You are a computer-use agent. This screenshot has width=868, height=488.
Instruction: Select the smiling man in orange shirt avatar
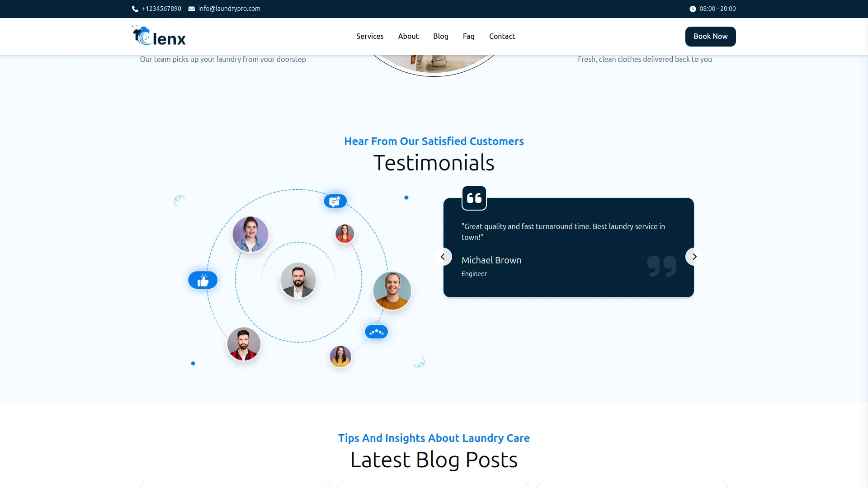[392, 291]
